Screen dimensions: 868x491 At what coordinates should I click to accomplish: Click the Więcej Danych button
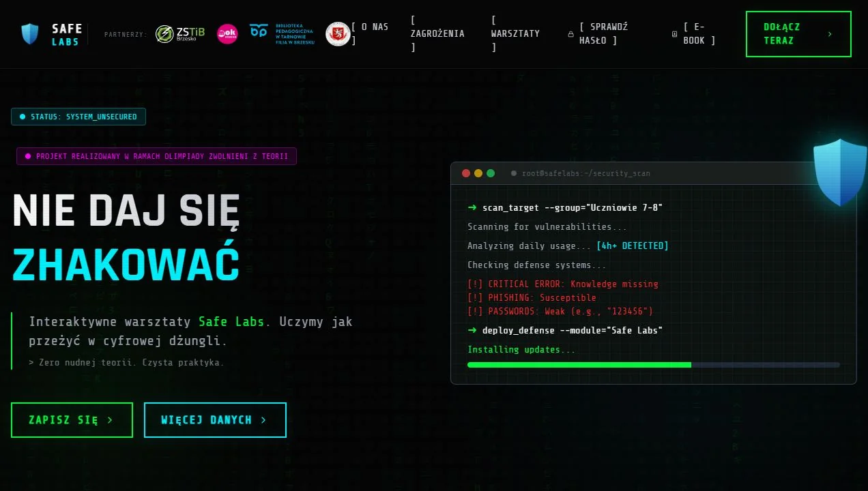pos(215,420)
